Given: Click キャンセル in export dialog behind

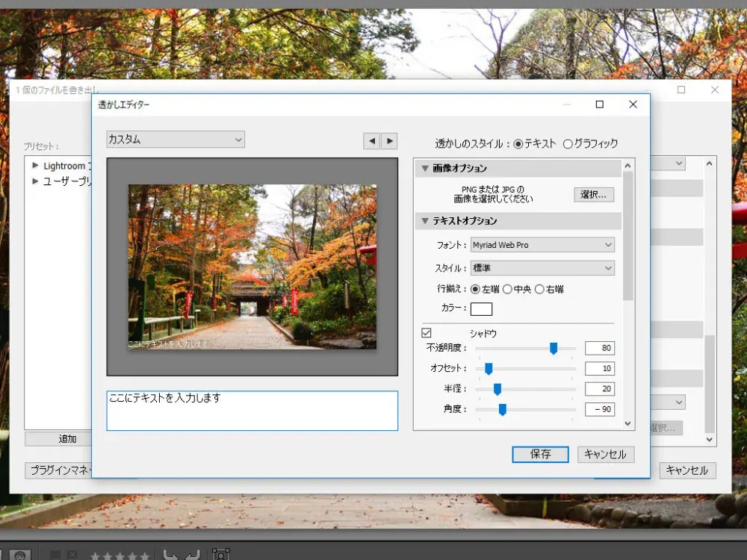Looking at the screenshot, I should tap(687, 470).
